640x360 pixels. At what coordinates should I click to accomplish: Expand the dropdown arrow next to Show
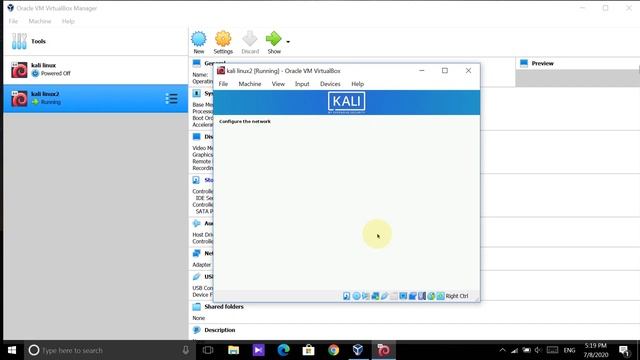288,42
